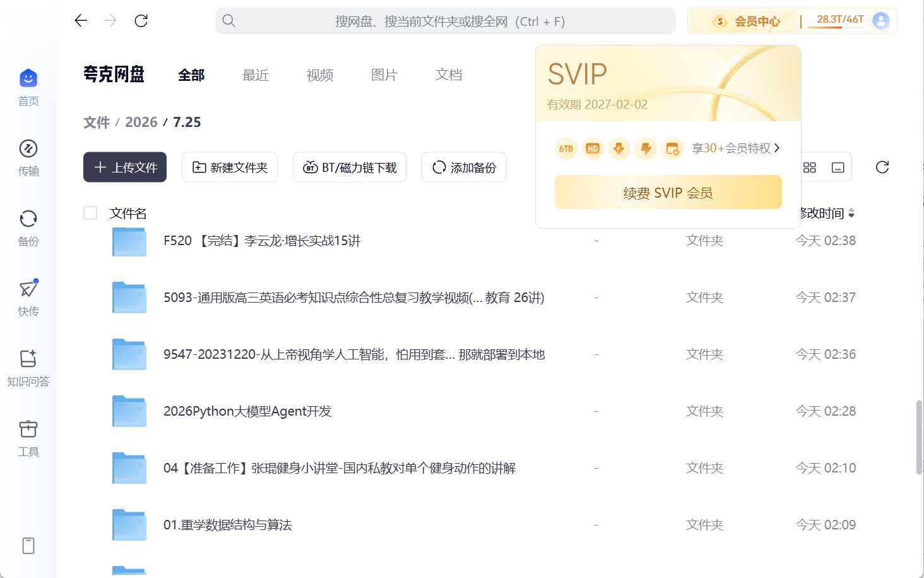Switch to list detail view icon
Viewport: 924px width, 578px height.
[x=838, y=167]
